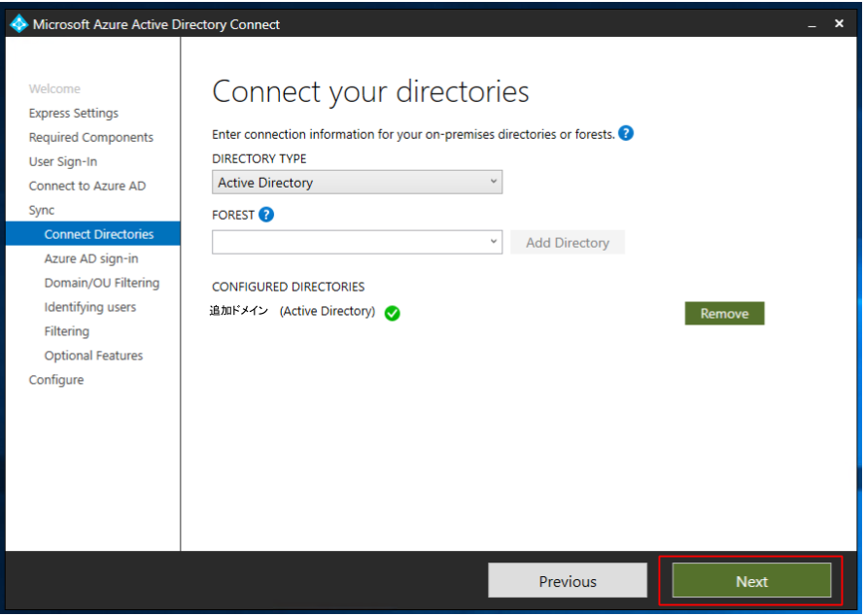Viewport: 865px width, 616px height.
Task: Click the 'DIRECTORY TYPE' label
Action: (x=259, y=158)
